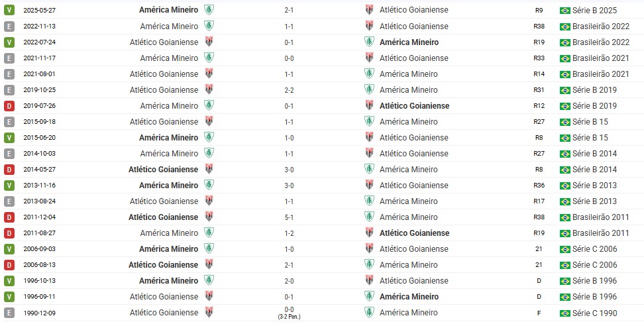Viewport: 644px width, 324px height.
Task: Click the green V badge for 2025-05-27 match
Action: coord(9,10)
